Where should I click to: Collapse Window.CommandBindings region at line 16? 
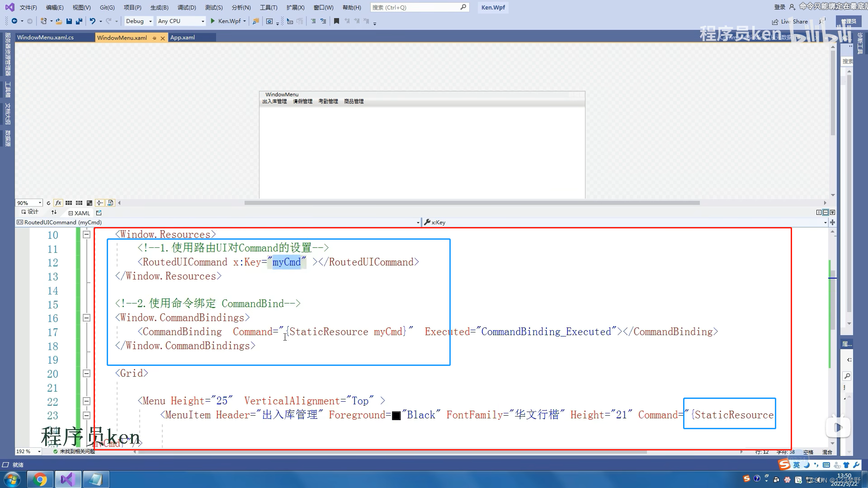point(86,317)
